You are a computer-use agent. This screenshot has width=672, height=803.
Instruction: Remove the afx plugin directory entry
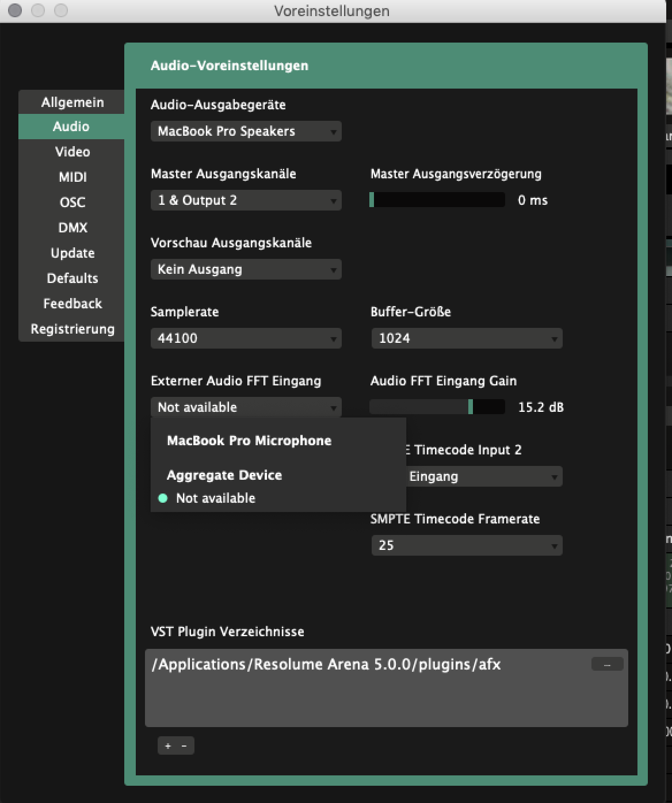tap(607, 664)
